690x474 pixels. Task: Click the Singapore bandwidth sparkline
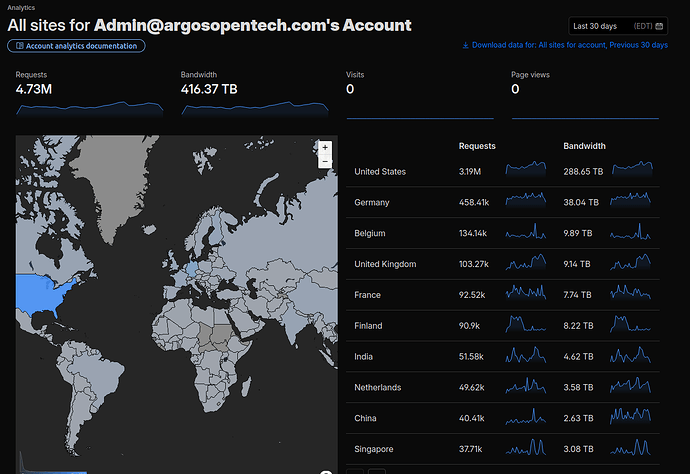point(630,447)
